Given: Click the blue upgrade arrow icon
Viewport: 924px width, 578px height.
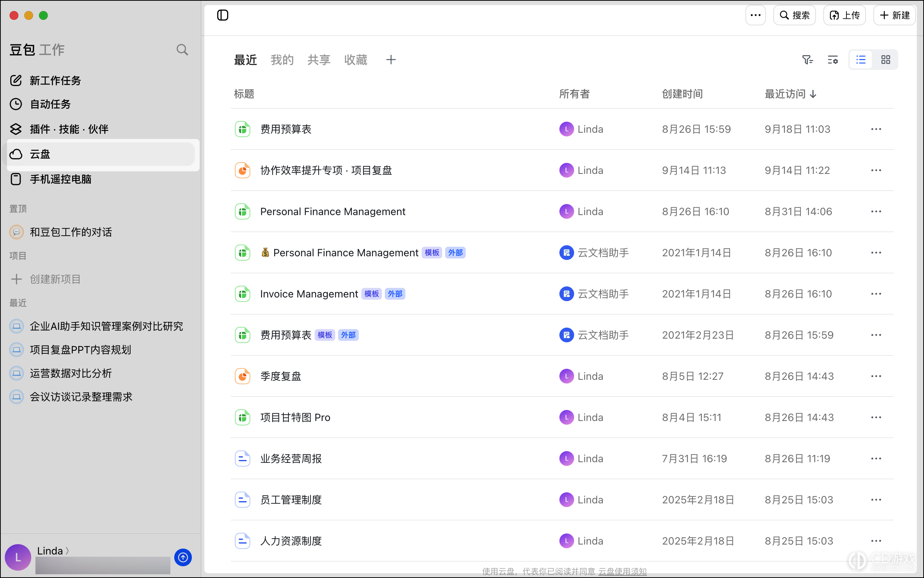Looking at the screenshot, I should pos(183,557).
